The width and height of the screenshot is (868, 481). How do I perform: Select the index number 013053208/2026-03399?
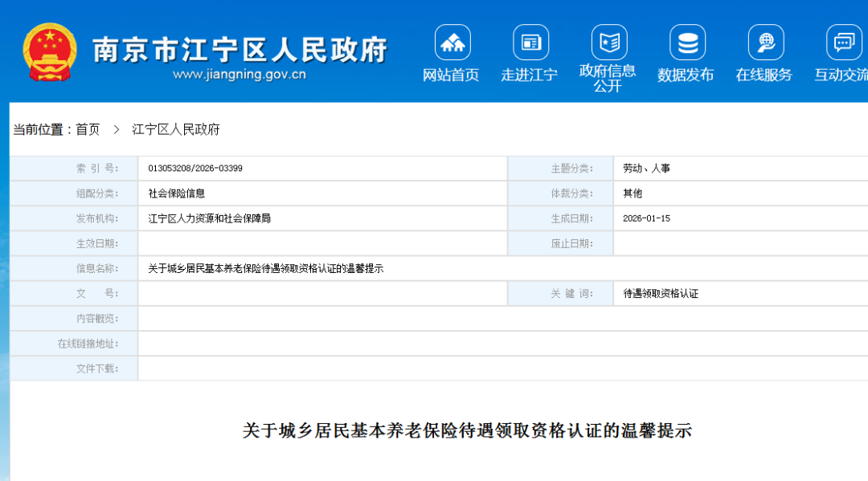tap(196, 168)
